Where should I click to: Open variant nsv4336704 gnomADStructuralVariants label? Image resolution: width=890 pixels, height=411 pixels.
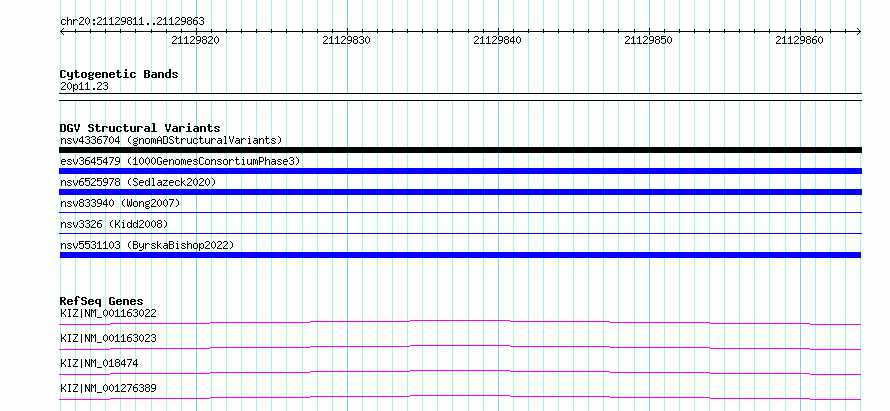coord(171,140)
